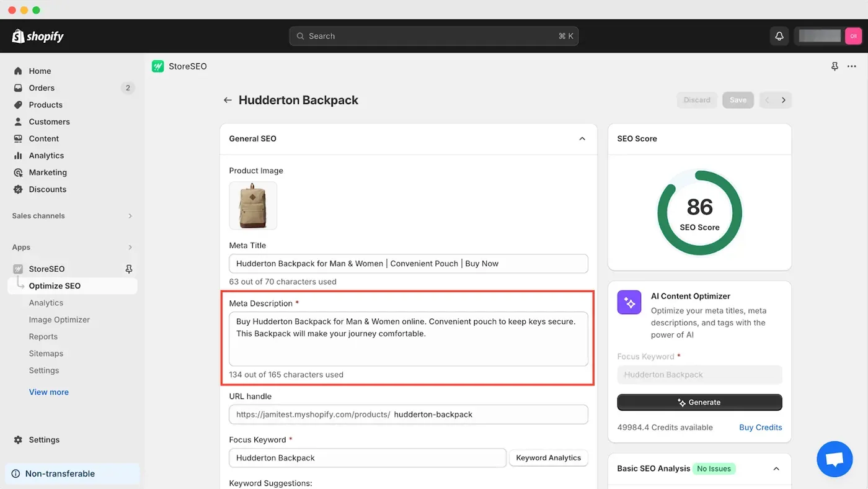Unpin StoreSEO using the sidebar pin icon
The width and height of the screenshot is (868, 489).
click(129, 269)
